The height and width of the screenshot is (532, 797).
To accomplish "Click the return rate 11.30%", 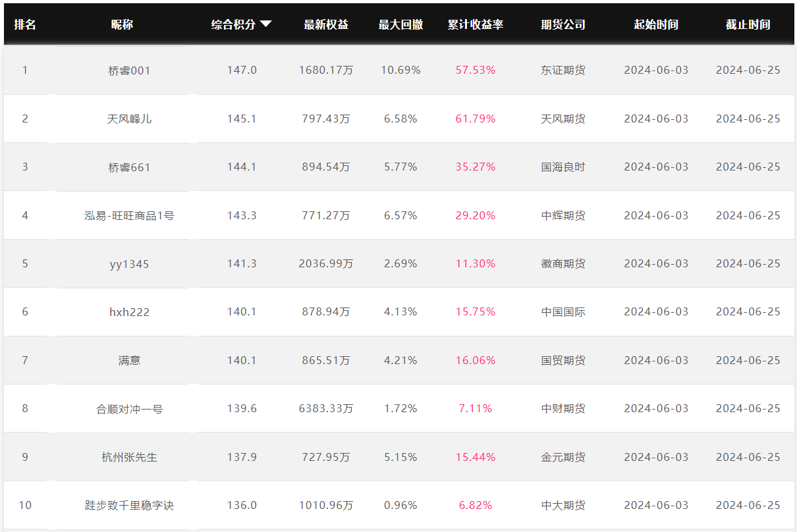I will point(476,263).
